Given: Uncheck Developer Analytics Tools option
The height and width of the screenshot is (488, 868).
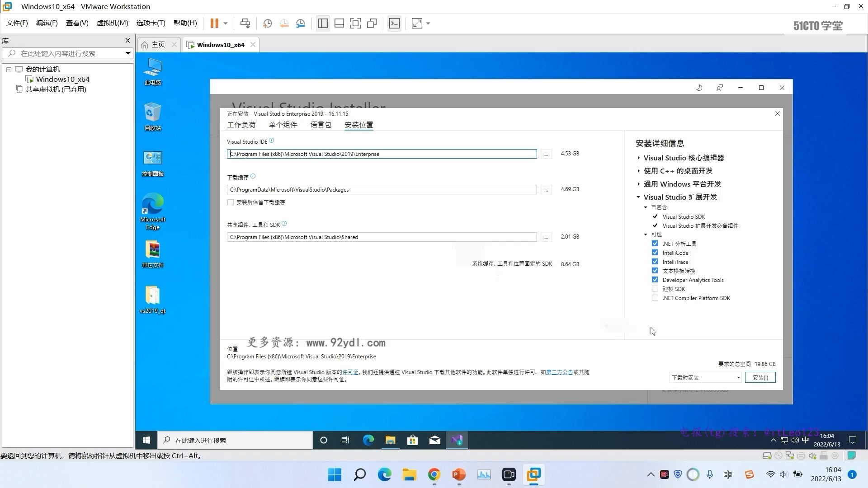Looking at the screenshot, I should (x=655, y=280).
